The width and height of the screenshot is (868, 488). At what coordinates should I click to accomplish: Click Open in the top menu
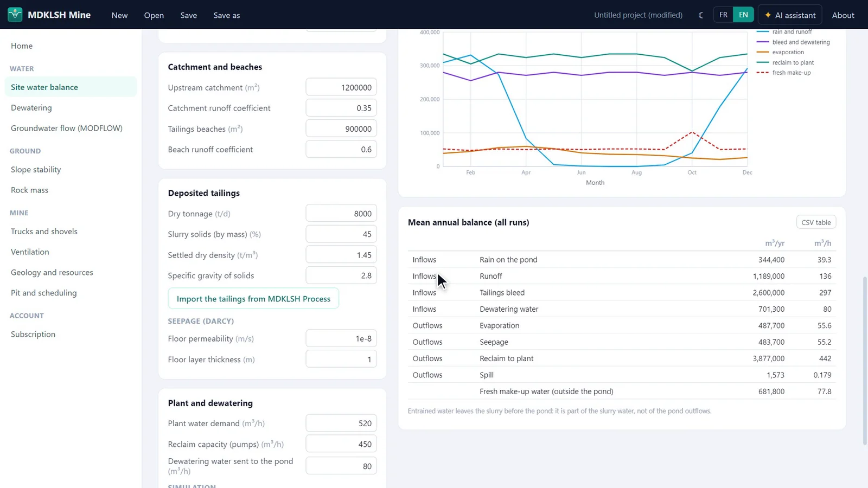pyautogui.click(x=154, y=15)
